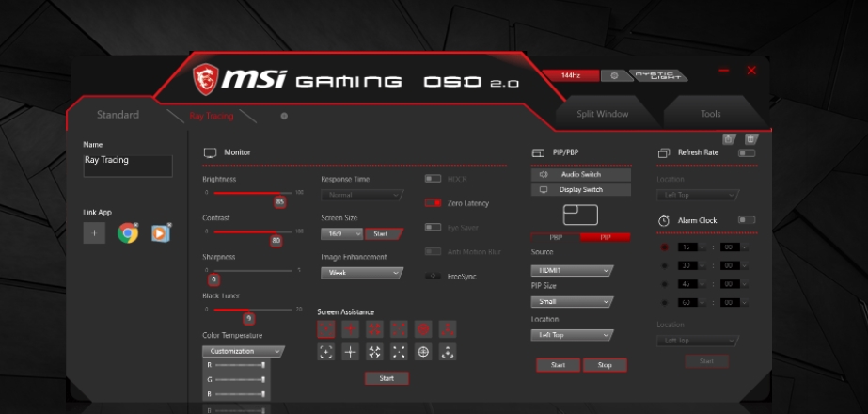The width and height of the screenshot is (868, 414).
Task: Switch to the Split Window tab
Action: [x=602, y=114]
